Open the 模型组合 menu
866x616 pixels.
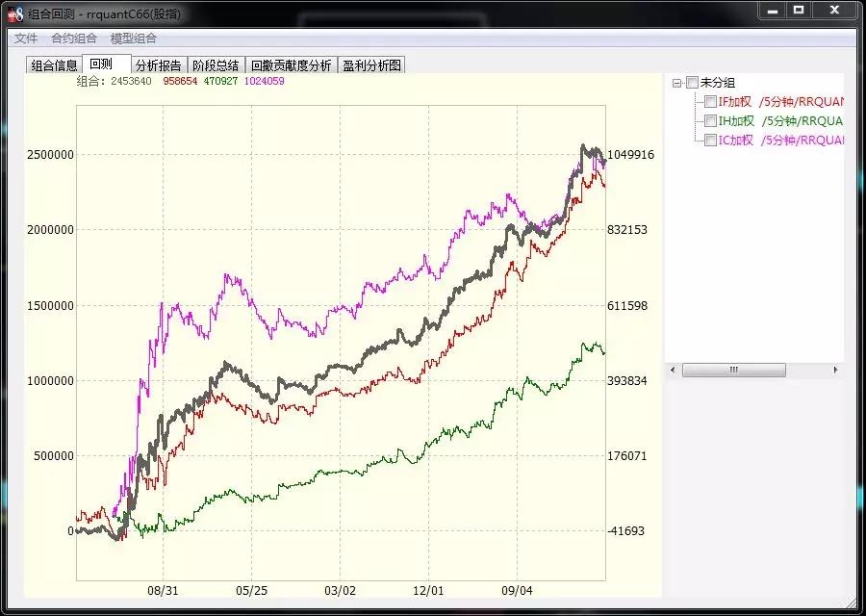point(133,38)
